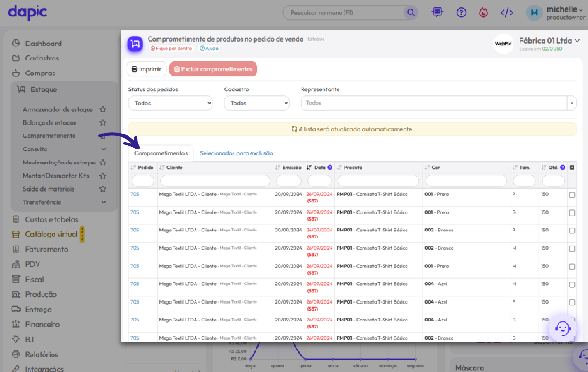Viewport: 588px width, 372px height.
Task: Open the support chat headset icon
Action: click(x=562, y=328)
